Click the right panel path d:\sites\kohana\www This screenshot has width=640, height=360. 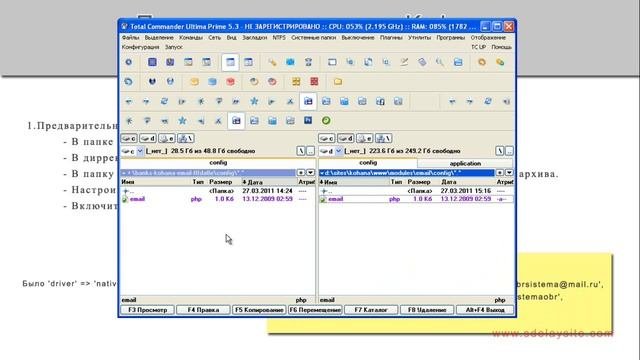coord(407,173)
